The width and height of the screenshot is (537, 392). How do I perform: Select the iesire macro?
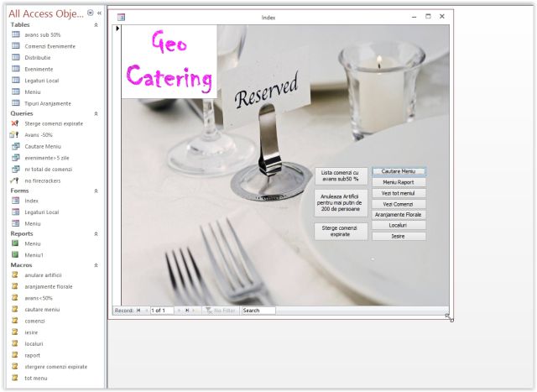[31, 332]
